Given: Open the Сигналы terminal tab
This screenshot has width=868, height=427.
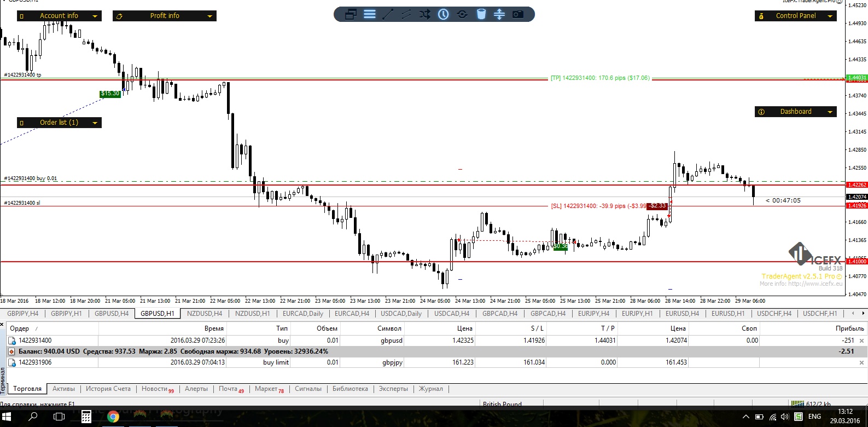Looking at the screenshot, I should 308,389.
